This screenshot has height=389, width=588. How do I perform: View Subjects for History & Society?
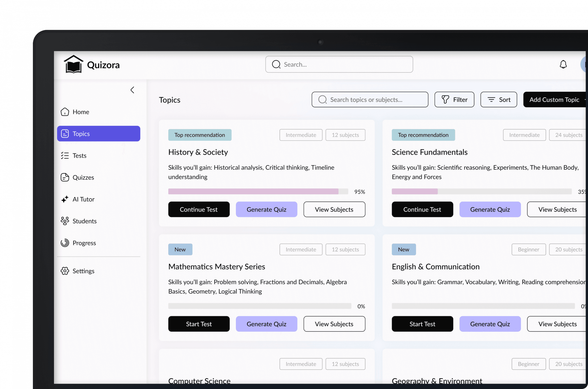click(334, 209)
